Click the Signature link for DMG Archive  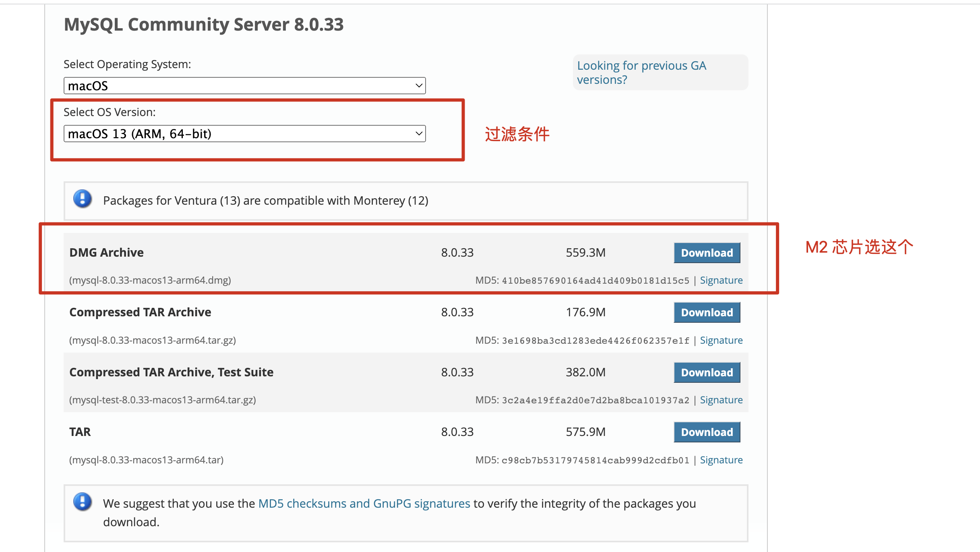pos(722,279)
